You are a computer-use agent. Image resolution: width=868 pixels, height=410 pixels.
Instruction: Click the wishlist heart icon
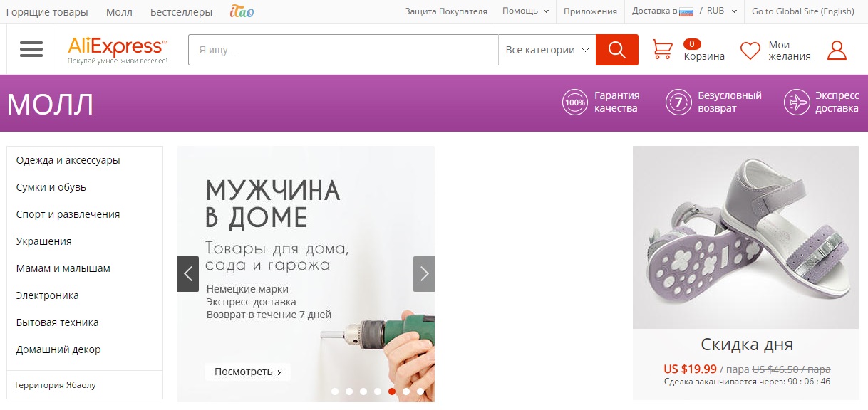coord(750,51)
